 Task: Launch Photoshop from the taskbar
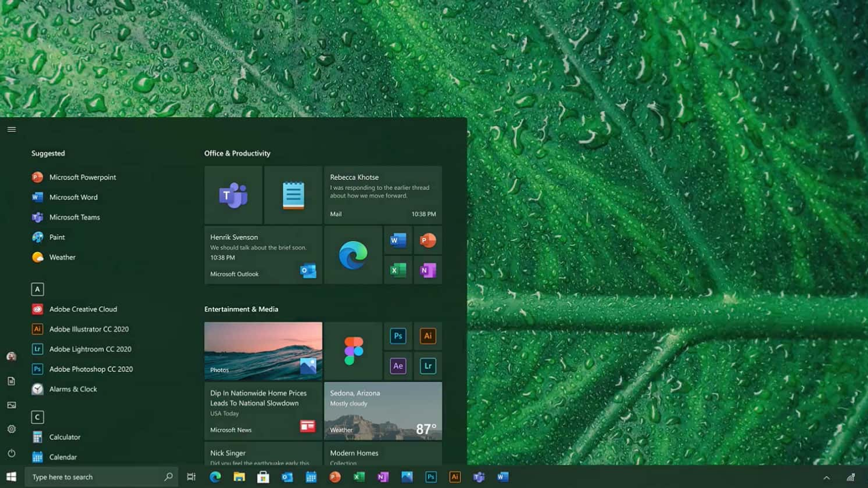coord(431,477)
